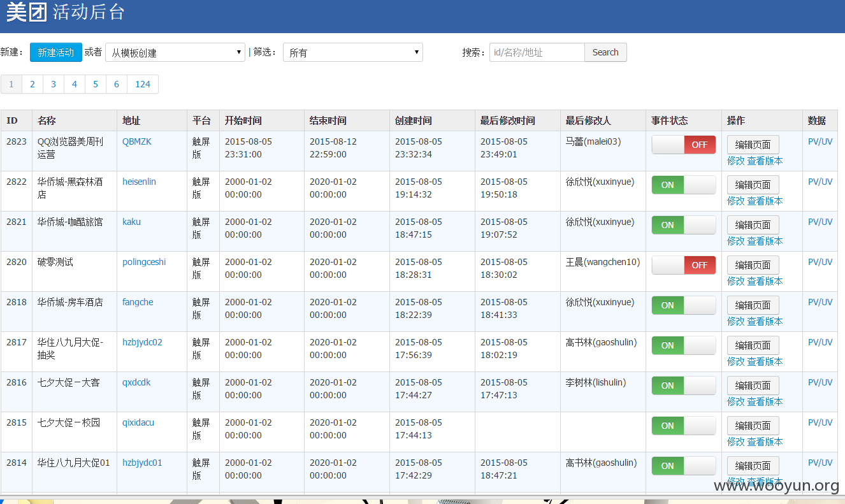
Task: Open PV/UV data for row 2820
Action: [820, 262]
